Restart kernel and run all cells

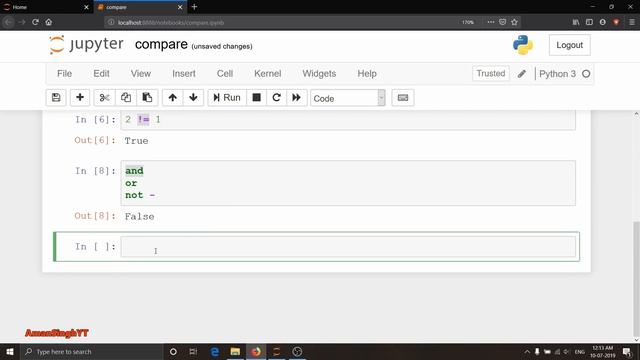(296, 98)
